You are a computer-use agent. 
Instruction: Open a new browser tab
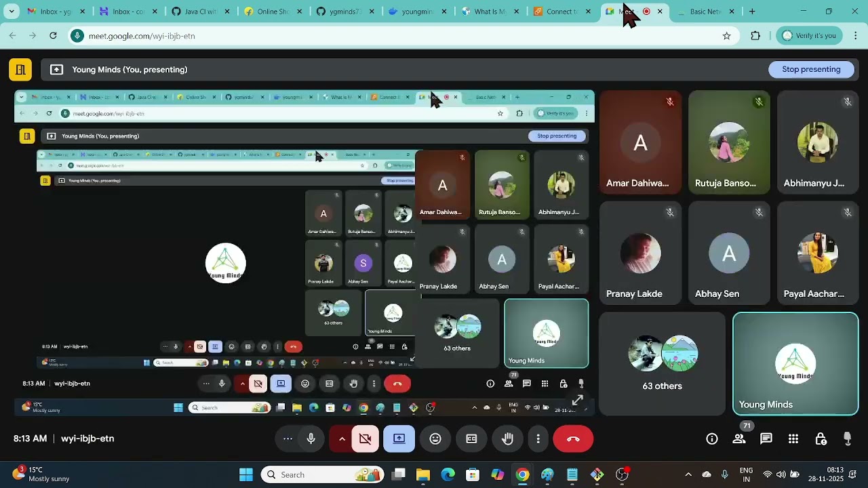(752, 12)
